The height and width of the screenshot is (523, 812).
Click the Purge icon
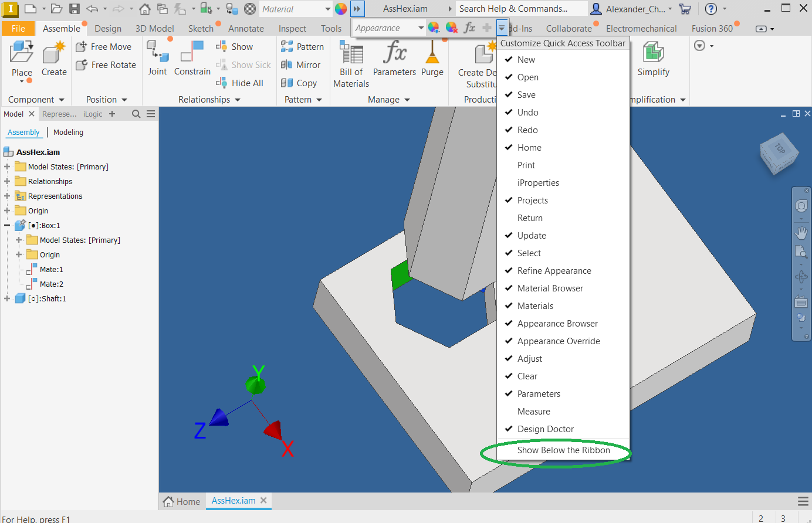[432, 52]
